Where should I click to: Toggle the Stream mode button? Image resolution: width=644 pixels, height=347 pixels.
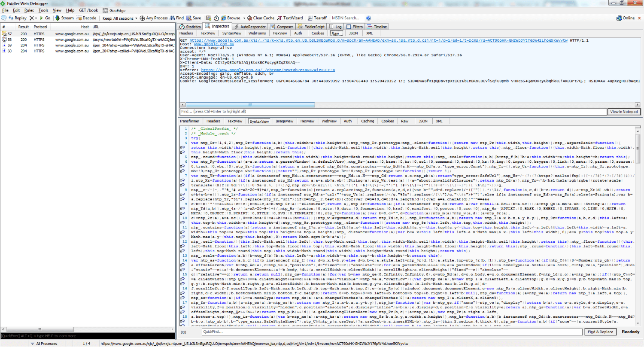tap(64, 18)
